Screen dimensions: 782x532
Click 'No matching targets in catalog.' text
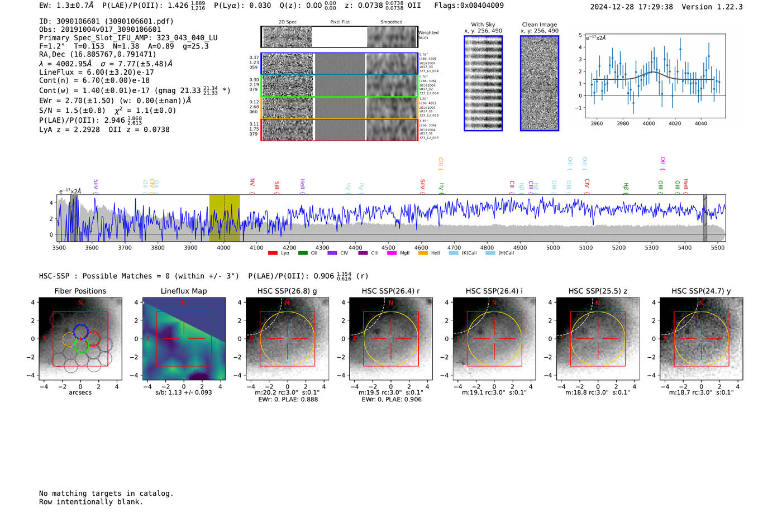(x=106, y=493)
